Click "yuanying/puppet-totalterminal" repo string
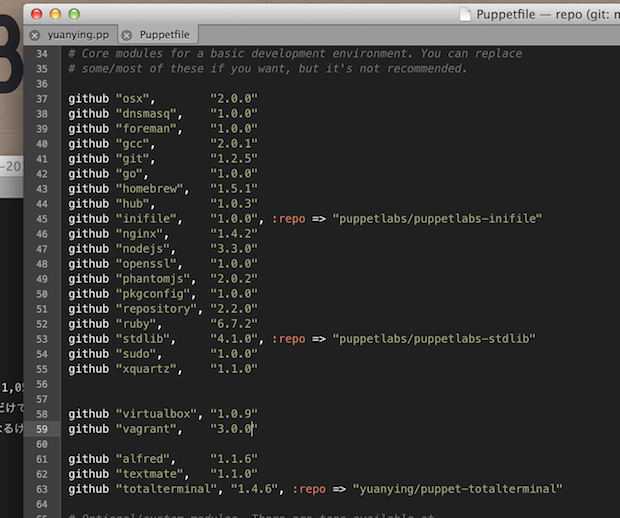This screenshot has height=518, width=620. (x=457, y=490)
